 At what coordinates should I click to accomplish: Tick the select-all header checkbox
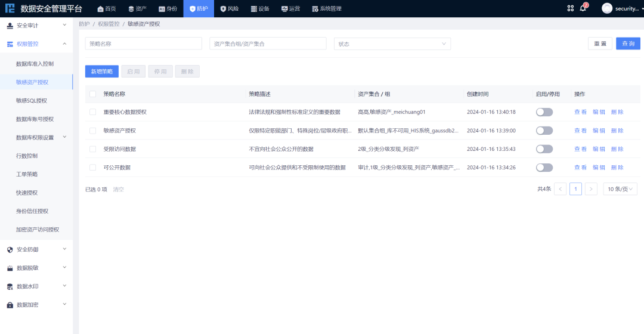92,94
